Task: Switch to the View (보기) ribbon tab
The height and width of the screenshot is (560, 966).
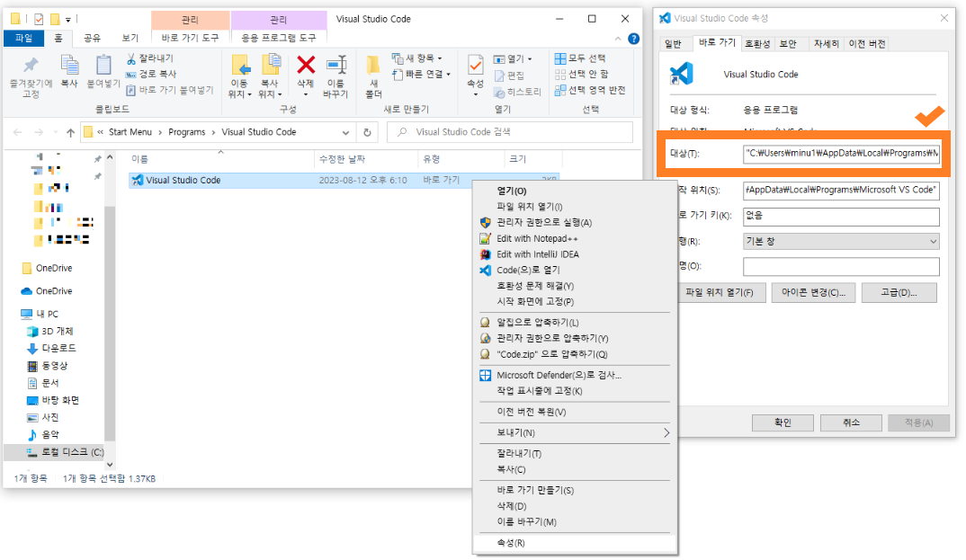Action: [x=130, y=38]
